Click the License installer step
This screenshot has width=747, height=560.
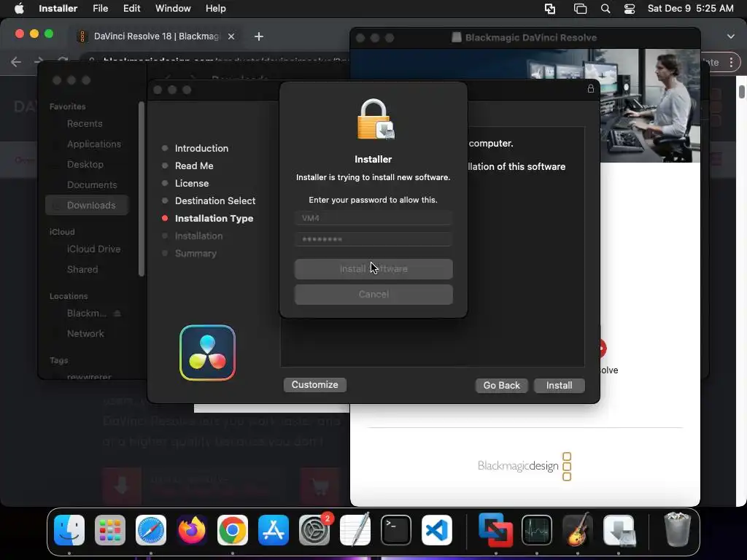point(192,183)
